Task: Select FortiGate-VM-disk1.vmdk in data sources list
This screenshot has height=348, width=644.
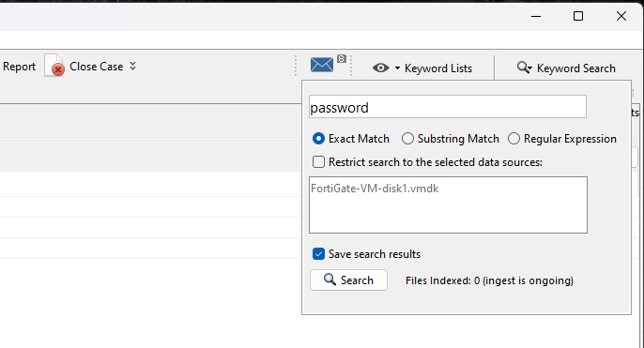Action: pyautogui.click(x=375, y=189)
